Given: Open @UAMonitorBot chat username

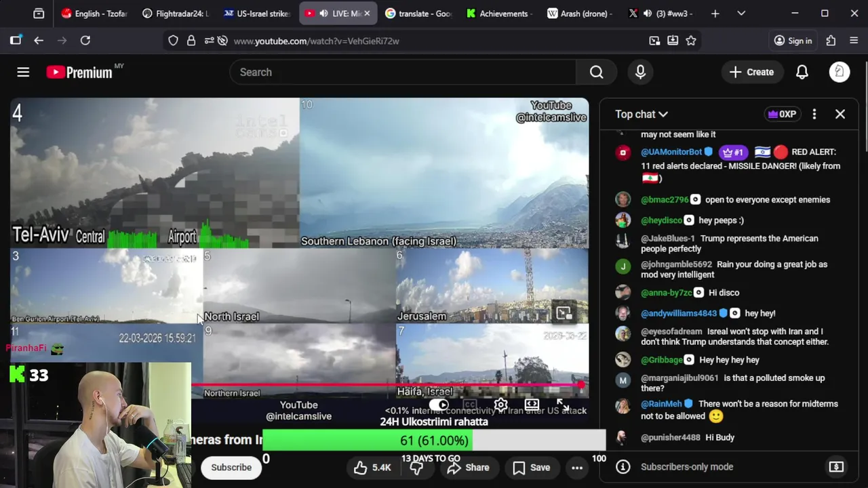Looking at the screenshot, I should tap(671, 152).
